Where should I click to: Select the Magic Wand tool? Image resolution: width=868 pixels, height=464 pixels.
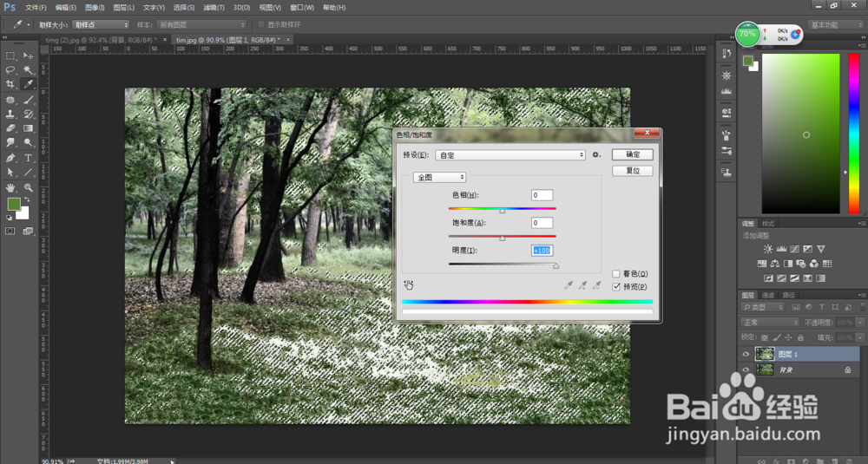(28, 70)
